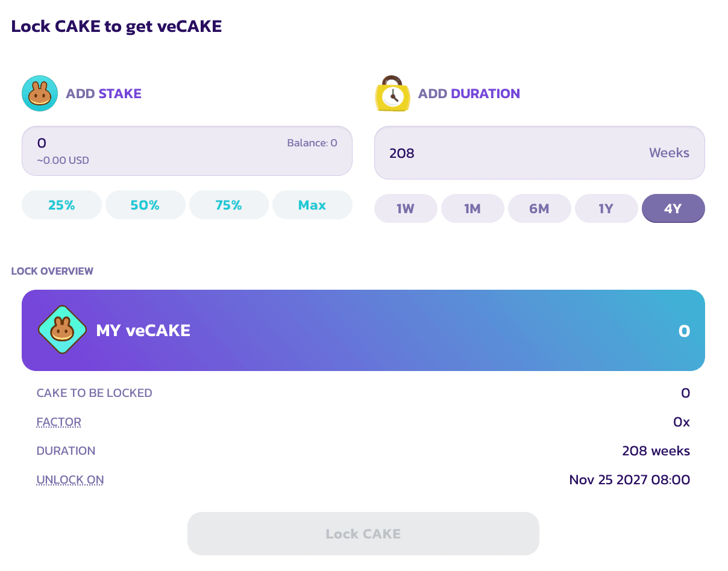Viewport: 728px width, 571px height.
Task: Pick the 1Y duration option
Action: coord(606,209)
